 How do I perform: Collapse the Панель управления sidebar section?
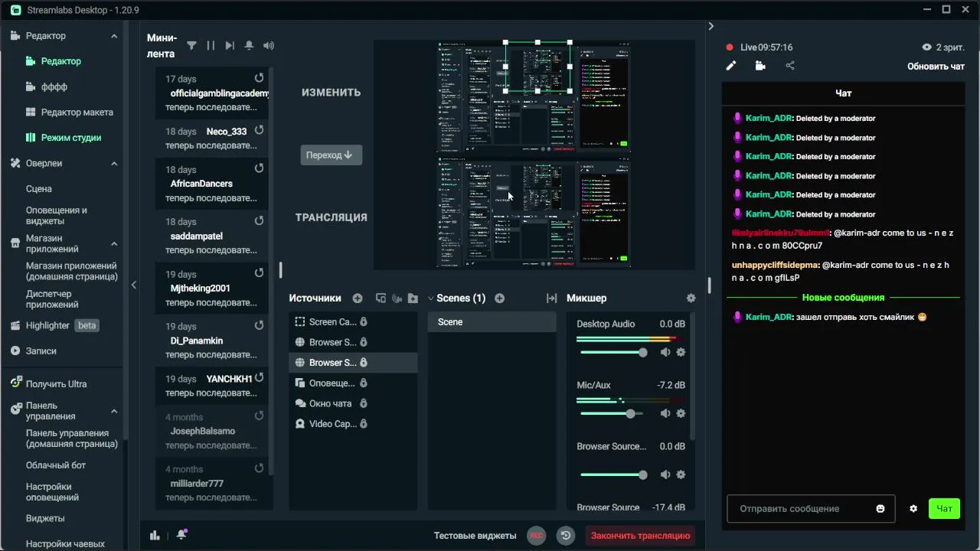pyautogui.click(x=114, y=411)
